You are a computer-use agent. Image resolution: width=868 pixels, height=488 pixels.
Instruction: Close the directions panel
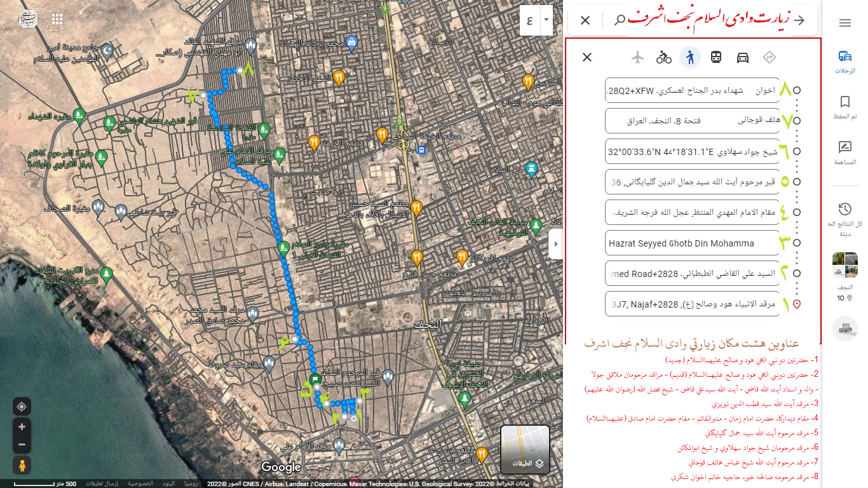(x=587, y=57)
